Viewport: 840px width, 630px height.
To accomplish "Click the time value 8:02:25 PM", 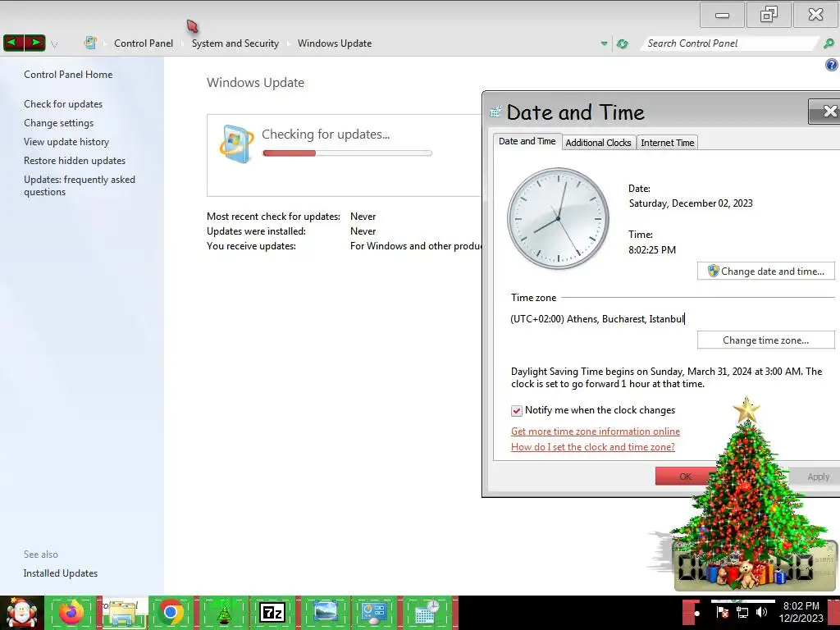I will pyautogui.click(x=652, y=249).
